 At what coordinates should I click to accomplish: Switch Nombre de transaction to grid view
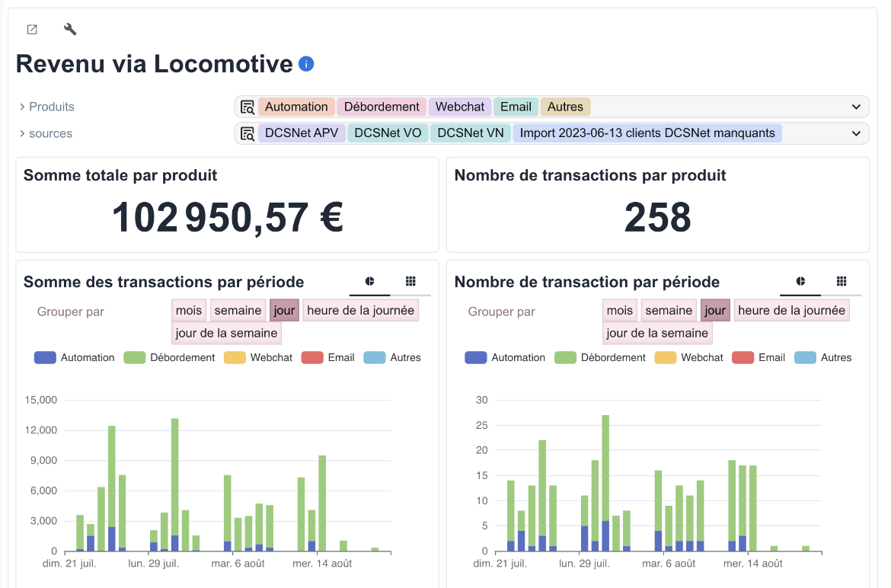841,282
